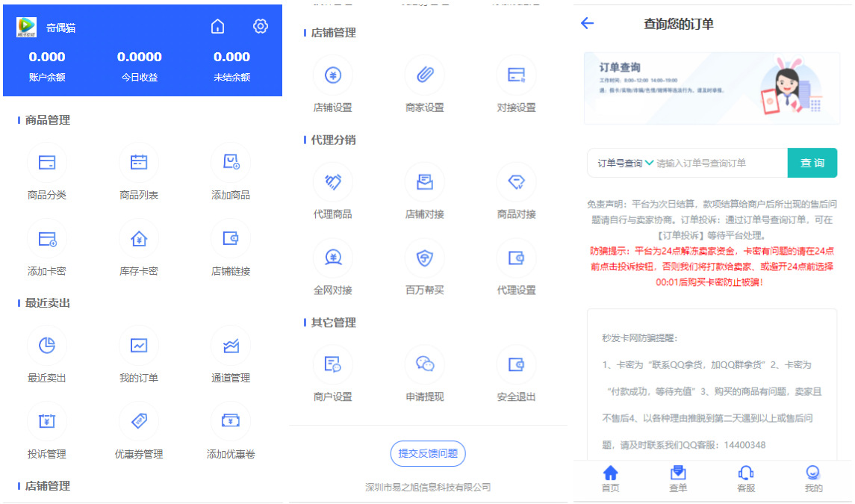Open 库存卡密 icon
855x504 pixels.
tap(138, 238)
